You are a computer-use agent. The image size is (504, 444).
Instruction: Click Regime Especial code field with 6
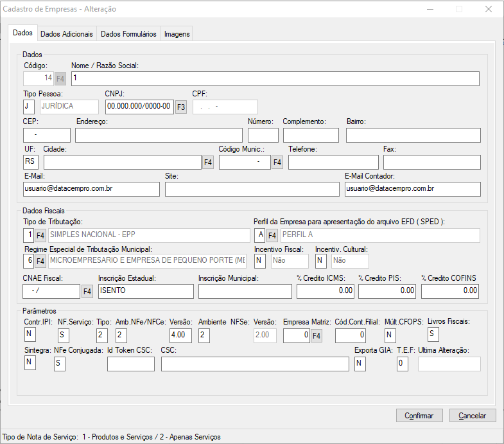28,261
